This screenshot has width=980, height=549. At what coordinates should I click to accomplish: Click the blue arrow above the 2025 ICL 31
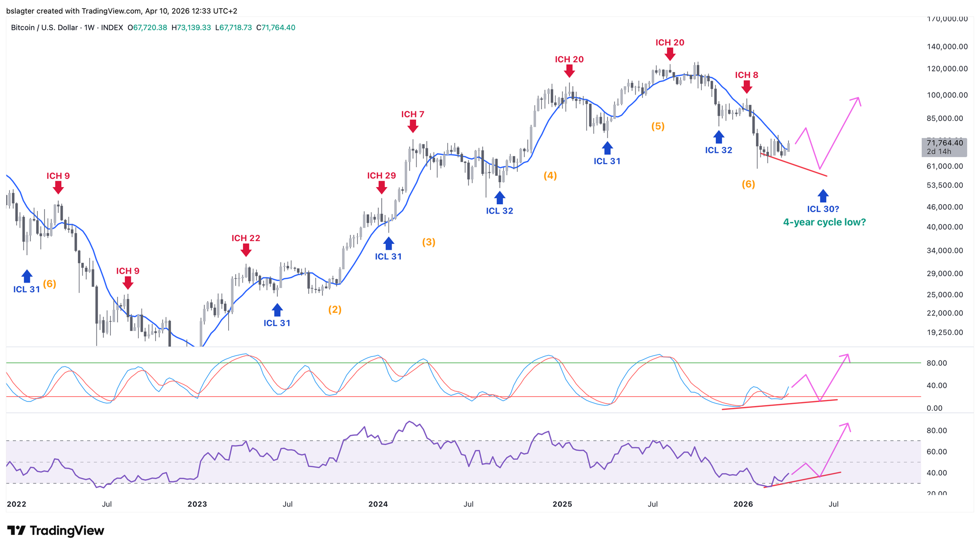pos(607,148)
